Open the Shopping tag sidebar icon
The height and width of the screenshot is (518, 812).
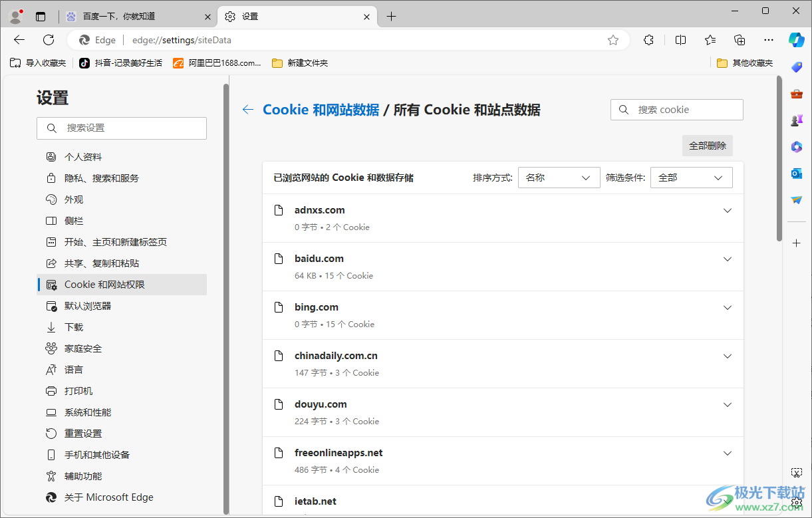click(797, 67)
